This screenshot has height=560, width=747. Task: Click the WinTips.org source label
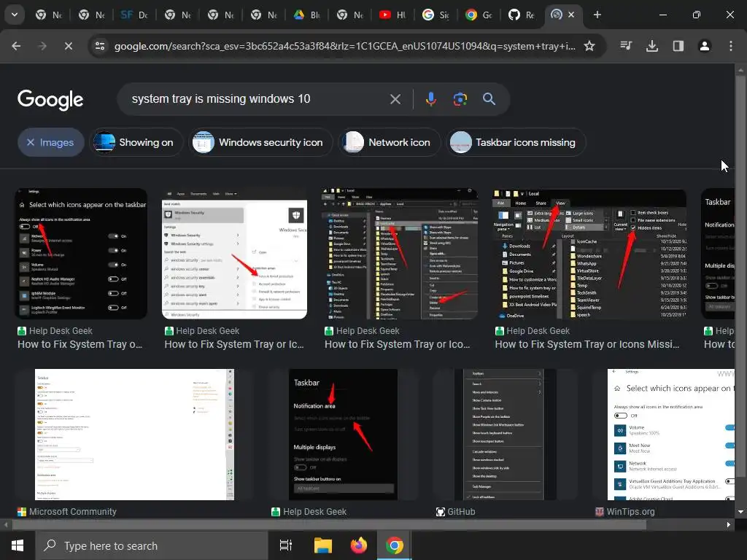tap(630, 511)
